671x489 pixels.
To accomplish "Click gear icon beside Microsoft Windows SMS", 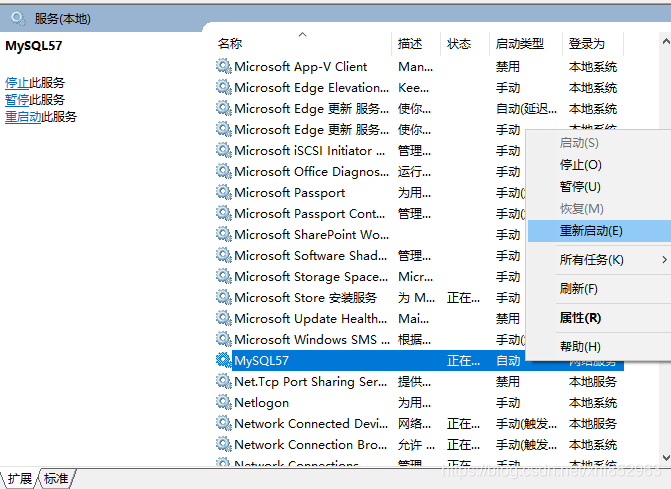I will tap(223, 339).
